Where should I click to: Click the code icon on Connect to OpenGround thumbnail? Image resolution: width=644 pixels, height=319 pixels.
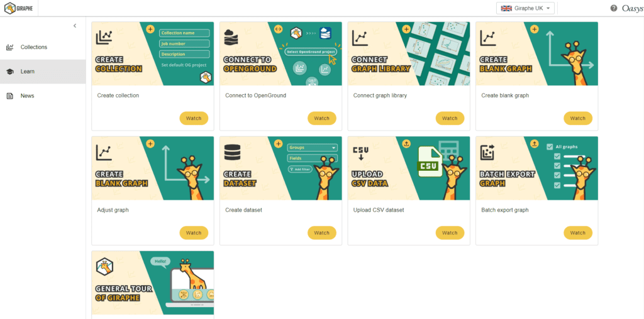(x=278, y=29)
